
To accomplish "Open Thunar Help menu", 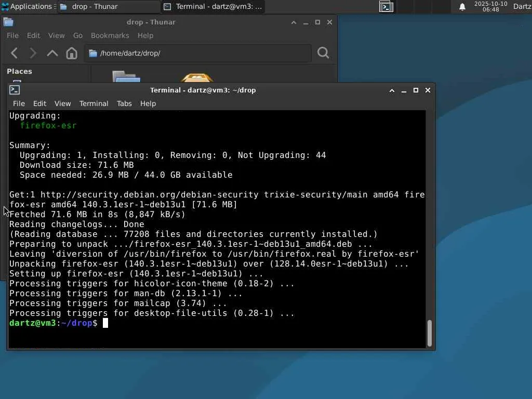I will pyautogui.click(x=145, y=35).
